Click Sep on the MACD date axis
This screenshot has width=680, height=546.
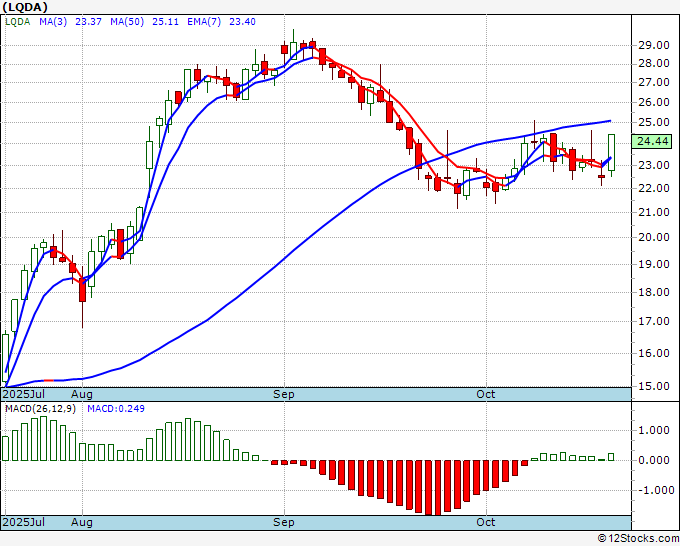click(x=284, y=522)
